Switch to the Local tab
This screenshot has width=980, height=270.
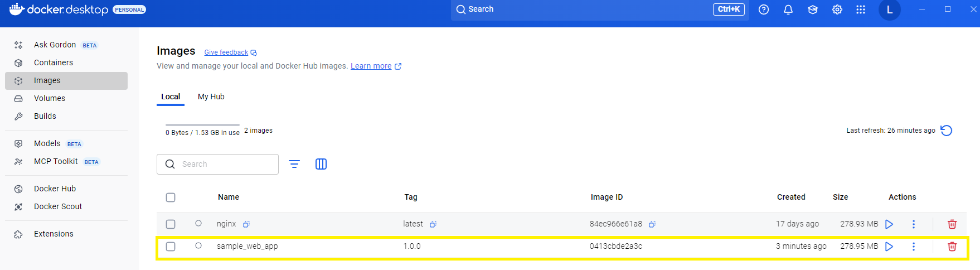click(171, 97)
